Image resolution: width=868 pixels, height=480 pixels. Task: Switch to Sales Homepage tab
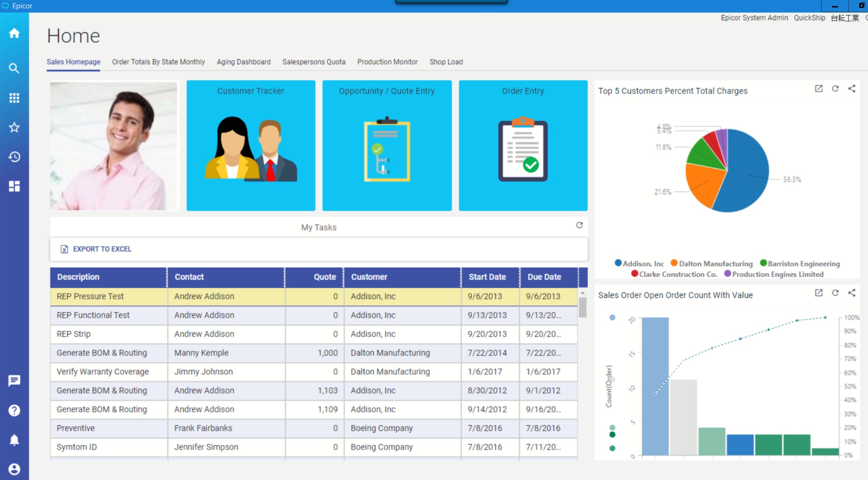pyautogui.click(x=73, y=62)
